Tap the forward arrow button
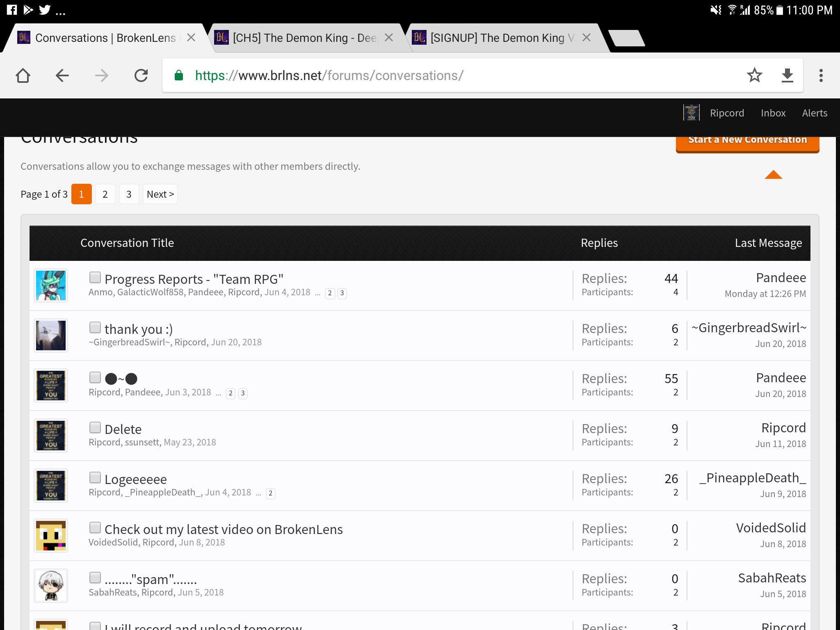Viewport: 840px width, 630px height. [102, 75]
